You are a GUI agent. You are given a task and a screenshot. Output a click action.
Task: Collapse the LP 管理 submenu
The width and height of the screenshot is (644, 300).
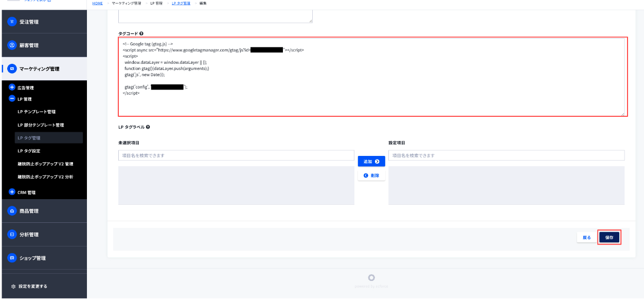[12, 99]
